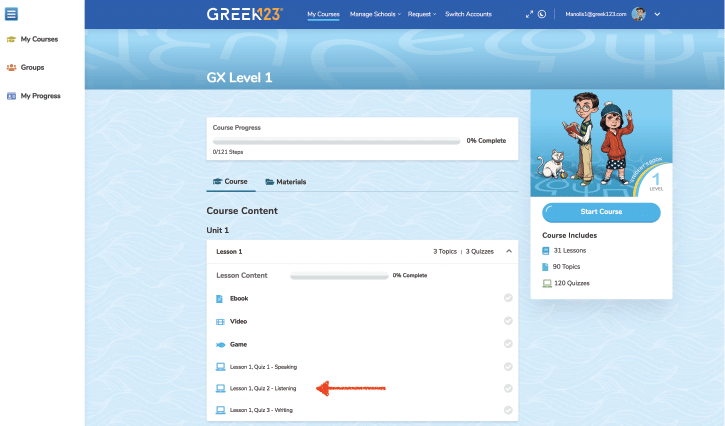
Task: Collapse Lesson 1 with the chevron
Action: (x=509, y=251)
